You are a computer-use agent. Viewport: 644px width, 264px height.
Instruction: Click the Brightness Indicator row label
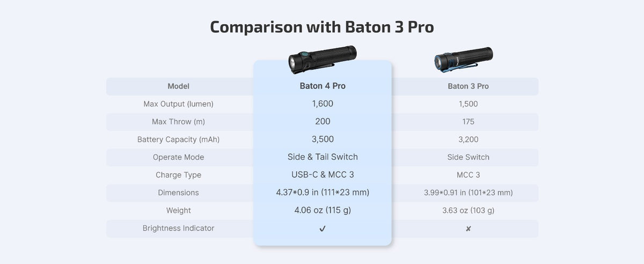tap(178, 228)
